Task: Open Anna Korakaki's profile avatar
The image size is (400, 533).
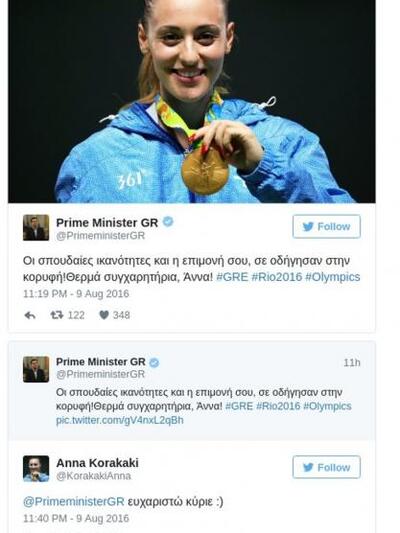Action: [36, 468]
